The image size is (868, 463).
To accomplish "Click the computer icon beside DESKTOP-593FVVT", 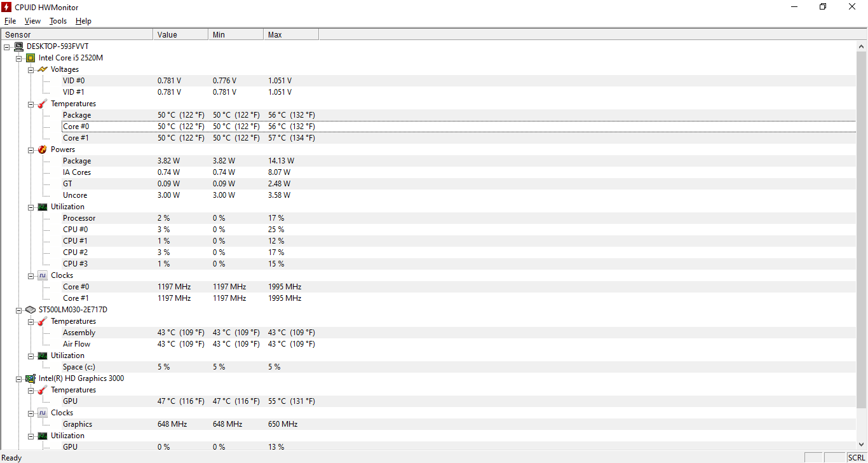I will [x=18, y=46].
